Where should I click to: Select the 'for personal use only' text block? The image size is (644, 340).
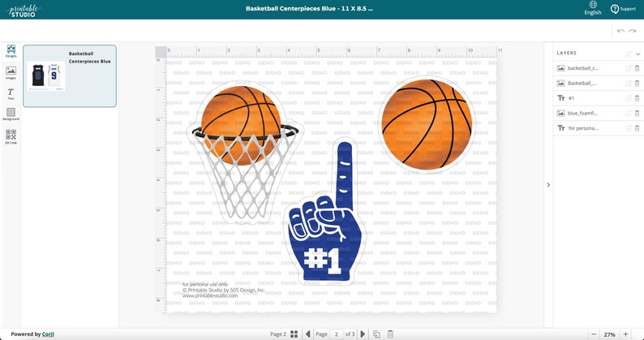tap(224, 290)
